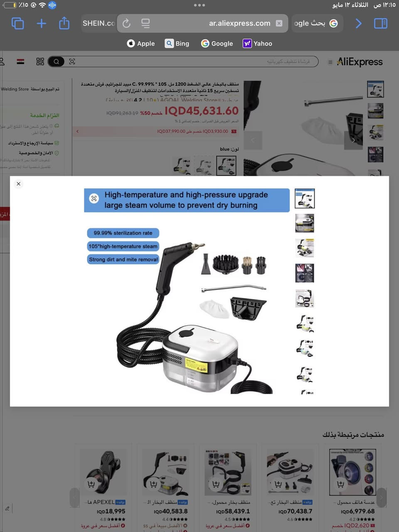The height and width of the screenshot is (532, 399).
Task: Tap image search icon on preview banner
Action: (94, 199)
